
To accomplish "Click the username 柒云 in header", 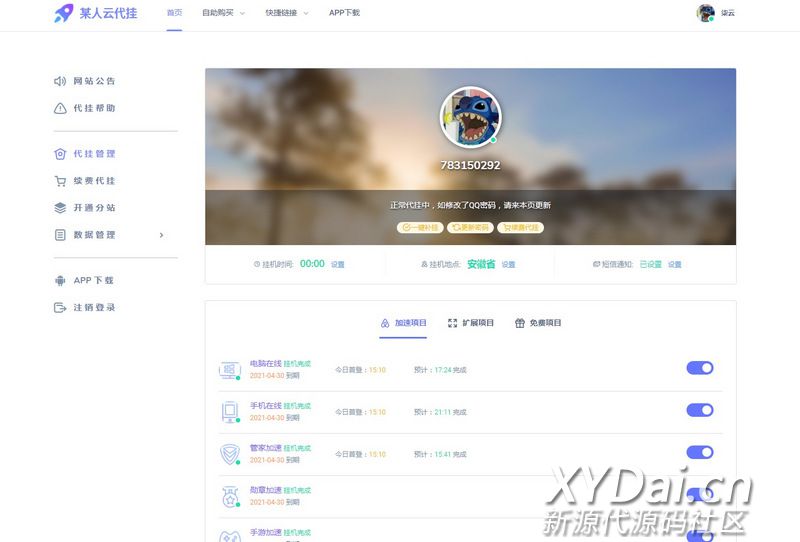I will point(728,13).
